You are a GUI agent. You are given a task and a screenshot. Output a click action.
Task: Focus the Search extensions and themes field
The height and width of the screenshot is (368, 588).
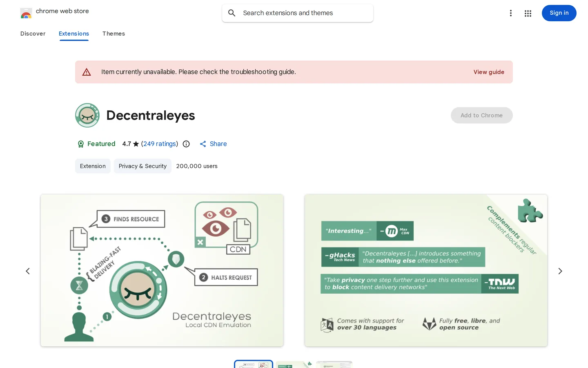(298, 13)
